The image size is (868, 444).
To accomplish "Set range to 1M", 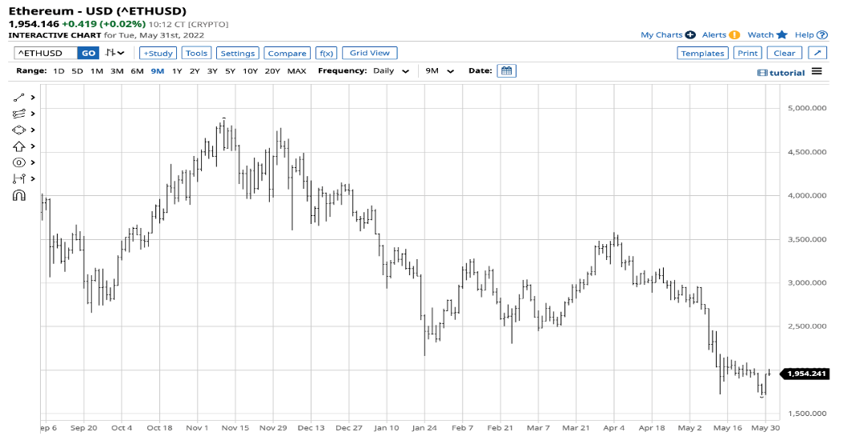I will (97, 71).
